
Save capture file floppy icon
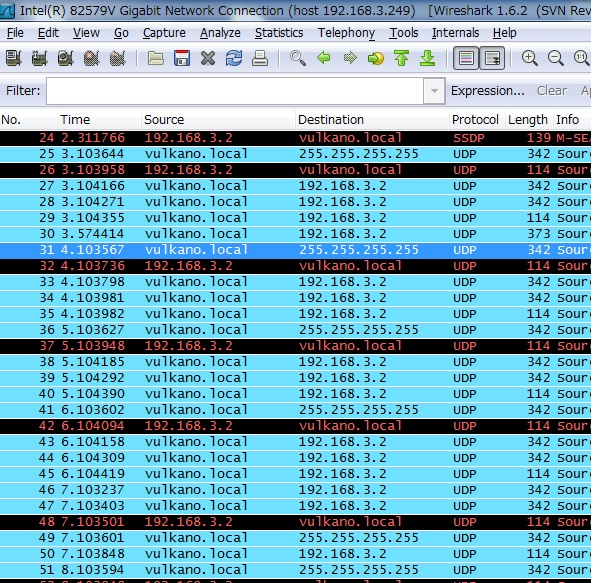[182, 59]
